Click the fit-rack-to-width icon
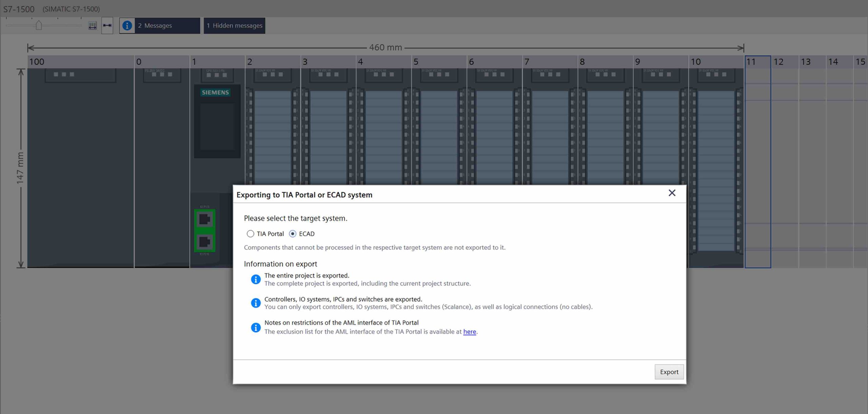The height and width of the screenshot is (414, 868). 92,25
